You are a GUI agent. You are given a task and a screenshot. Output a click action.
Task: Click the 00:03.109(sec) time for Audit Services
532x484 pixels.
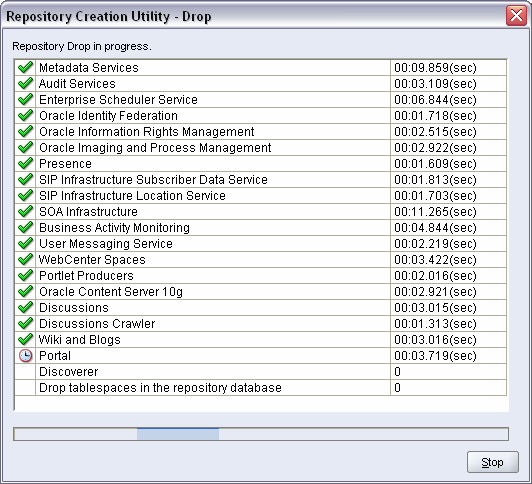(x=435, y=83)
